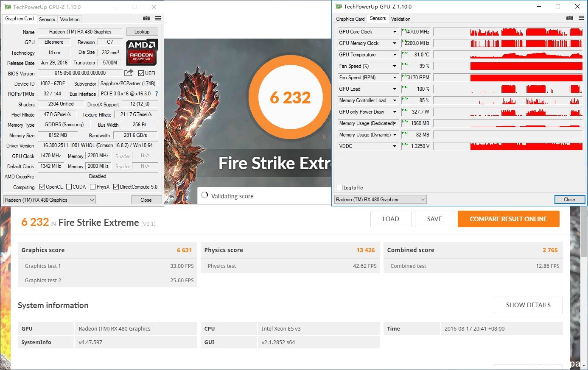Switch to Validation tab in right GPU-Z window
The height and width of the screenshot is (370, 588).
pos(401,19)
